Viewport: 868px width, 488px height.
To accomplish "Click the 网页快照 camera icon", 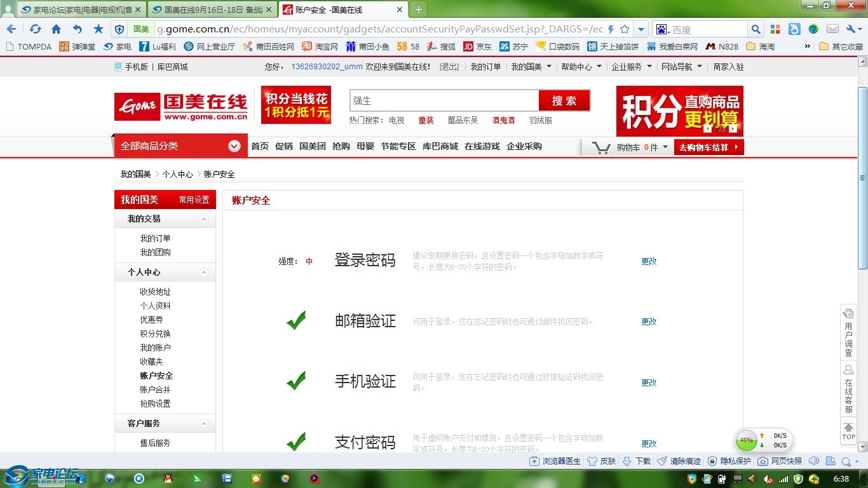I will (x=763, y=461).
